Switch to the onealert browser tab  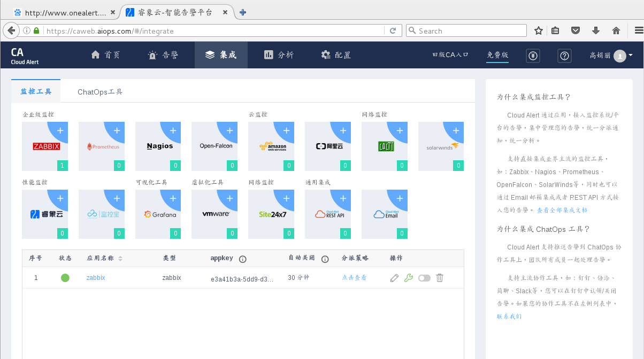point(64,12)
